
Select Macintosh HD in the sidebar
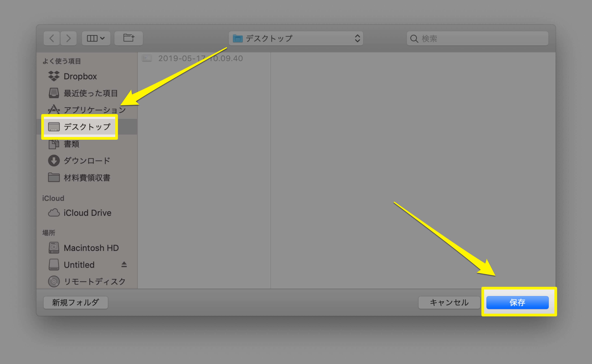coord(87,248)
